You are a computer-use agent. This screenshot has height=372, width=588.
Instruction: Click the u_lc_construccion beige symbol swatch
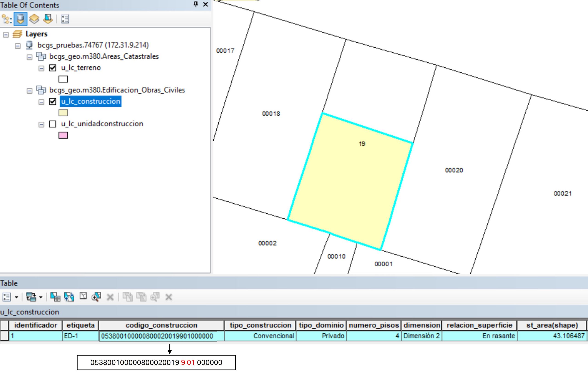63,113
